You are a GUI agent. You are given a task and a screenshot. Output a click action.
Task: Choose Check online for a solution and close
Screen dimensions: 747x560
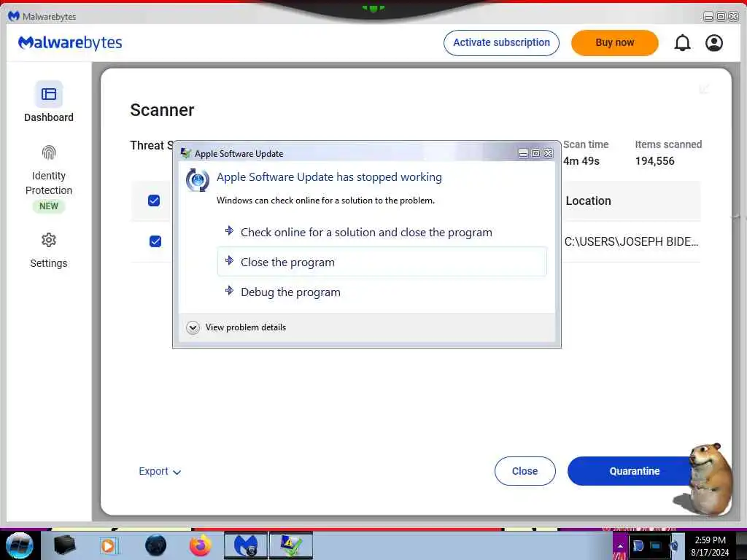tap(382, 232)
